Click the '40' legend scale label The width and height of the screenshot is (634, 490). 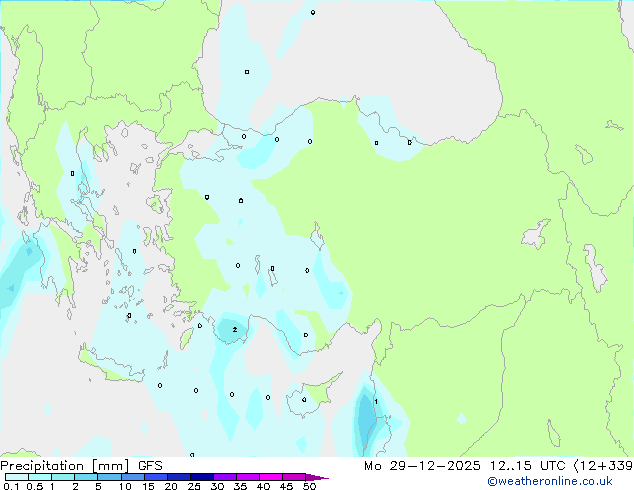pyautogui.click(x=263, y=486)
